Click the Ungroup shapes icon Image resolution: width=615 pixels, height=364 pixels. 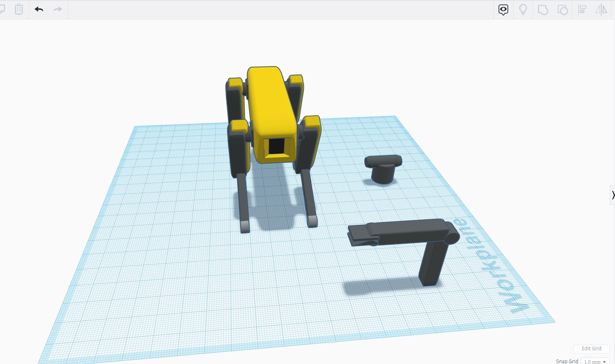click(x=563, y=10)
